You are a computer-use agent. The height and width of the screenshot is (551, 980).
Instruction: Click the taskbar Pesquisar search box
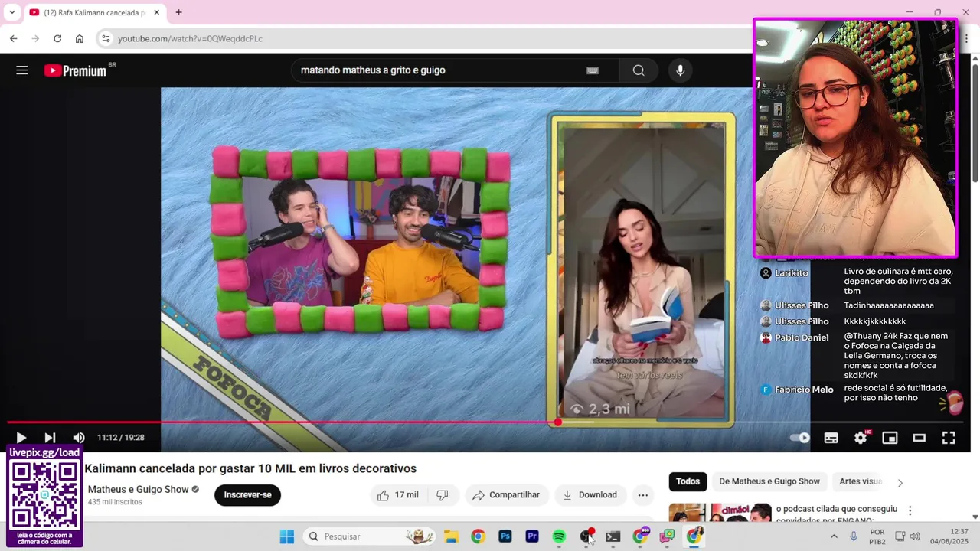pos(370,536)
